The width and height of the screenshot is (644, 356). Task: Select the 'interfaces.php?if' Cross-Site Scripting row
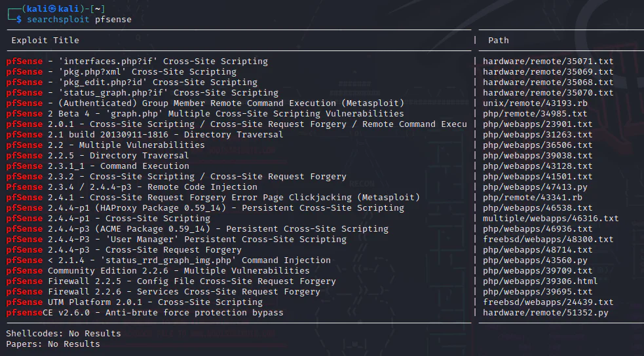pyautogui.click(x=137, y=61)
